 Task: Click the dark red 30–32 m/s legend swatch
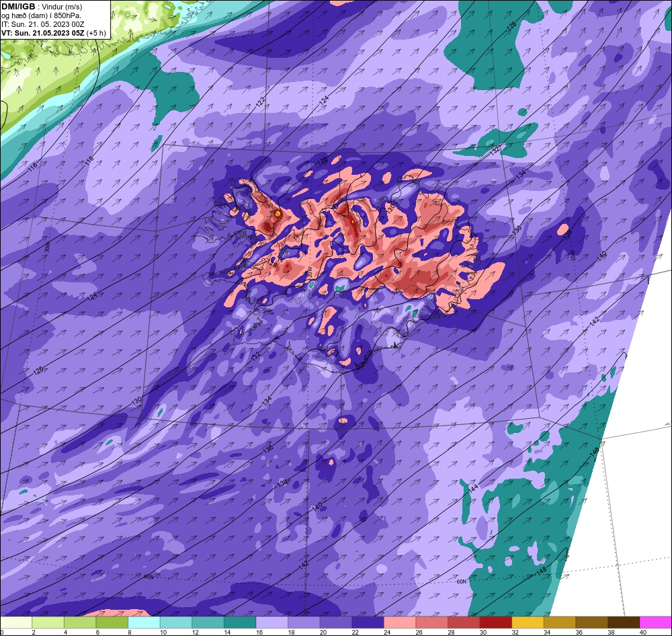pos(496,623)
